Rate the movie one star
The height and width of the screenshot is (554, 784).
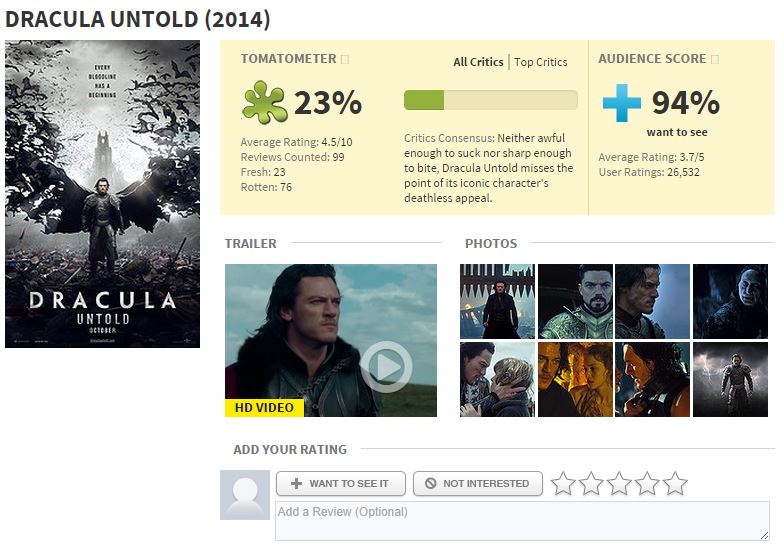(x=563, y=483)
